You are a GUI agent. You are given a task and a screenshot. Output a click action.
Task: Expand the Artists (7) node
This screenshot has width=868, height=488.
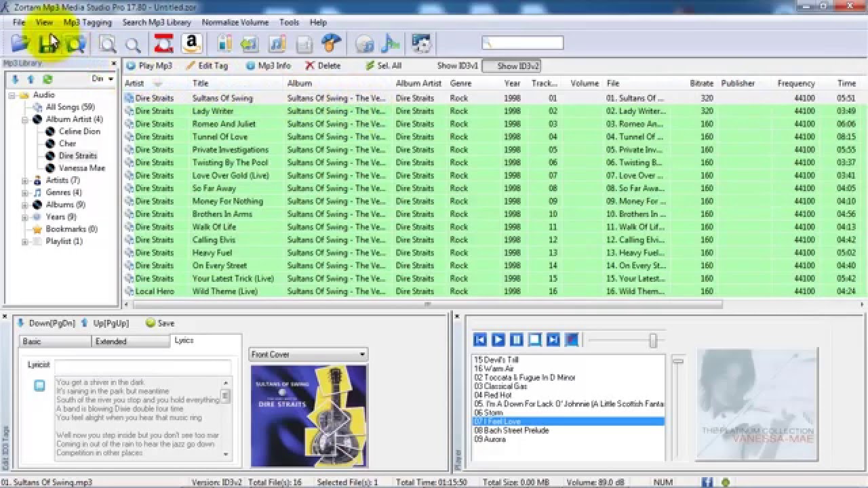click(x=25, y=180)
